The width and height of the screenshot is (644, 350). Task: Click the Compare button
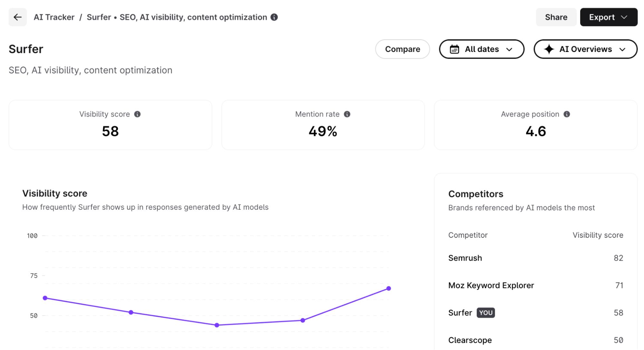[402, 49]
